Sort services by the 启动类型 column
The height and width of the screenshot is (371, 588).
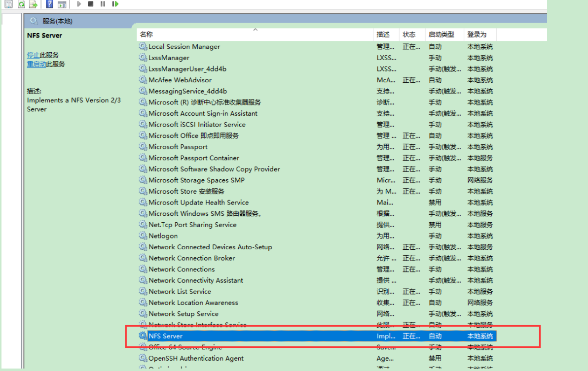tap(442, 34)
